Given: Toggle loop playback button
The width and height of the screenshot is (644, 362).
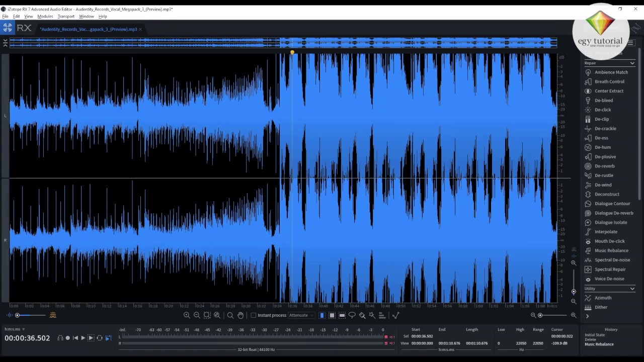Looking at the screenshot, I should [x=100, y=338].
